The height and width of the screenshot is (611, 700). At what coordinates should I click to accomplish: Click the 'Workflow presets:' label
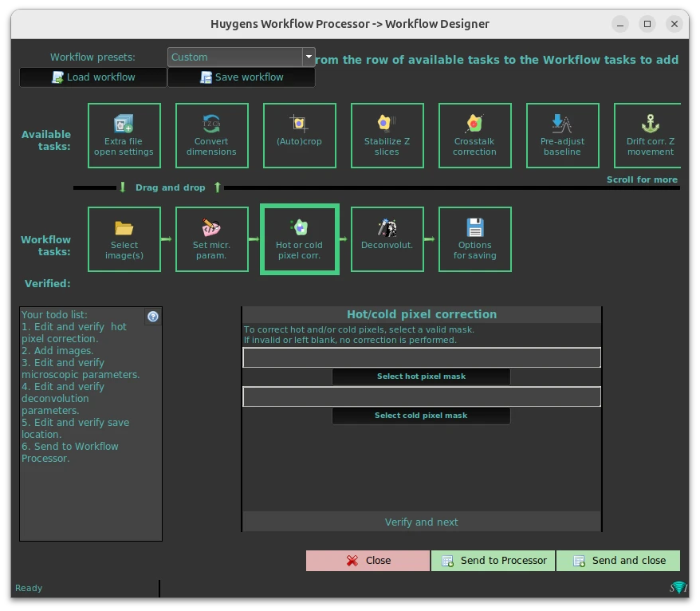[92, 57]
